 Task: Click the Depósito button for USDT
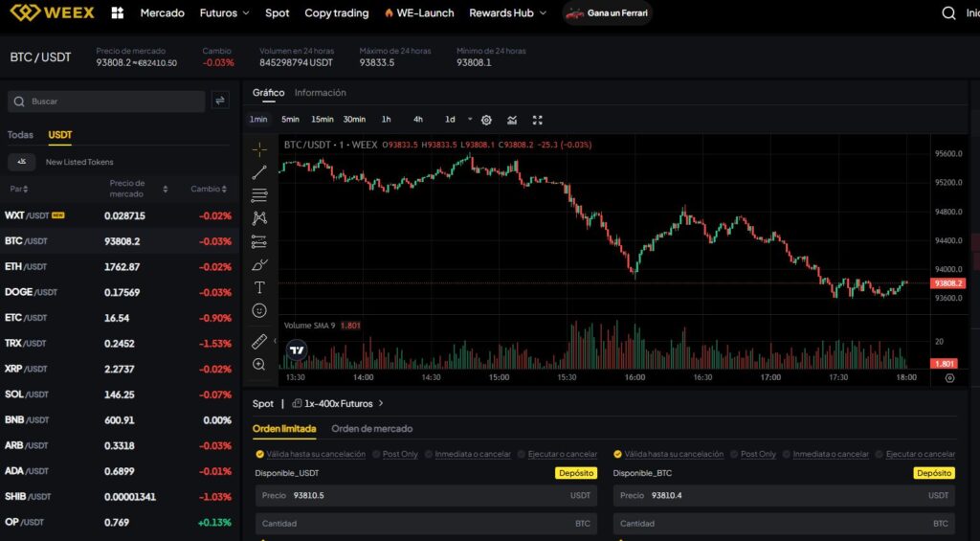tap(575, 473)
